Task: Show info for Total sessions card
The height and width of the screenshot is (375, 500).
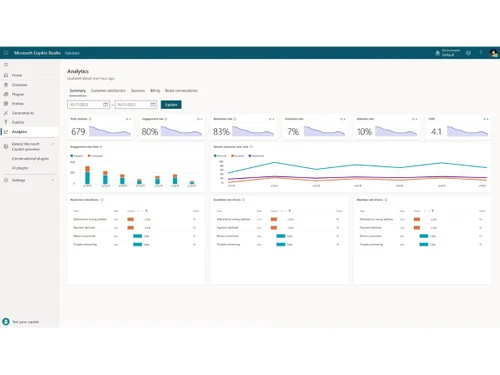Action: click(90, 119)
